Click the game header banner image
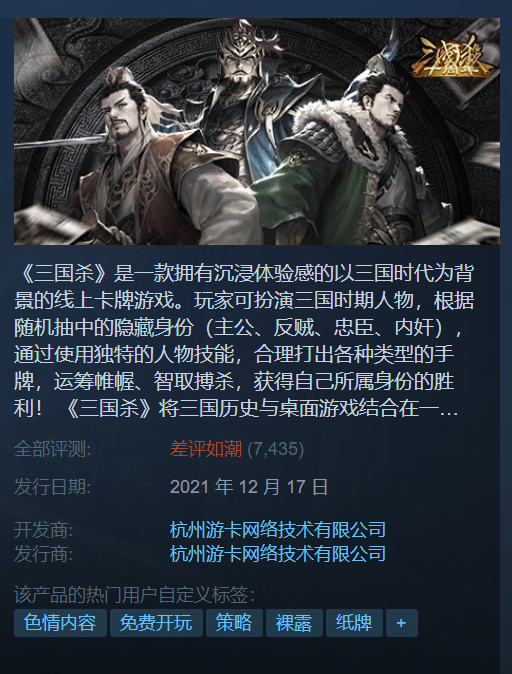The image size is (512, 674). 257,132
